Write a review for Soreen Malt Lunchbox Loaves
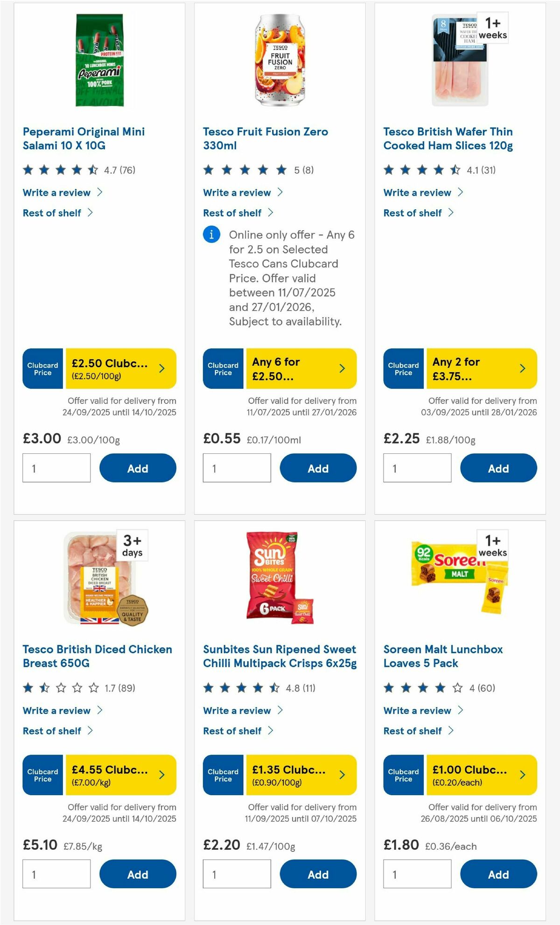 (417, 710)
